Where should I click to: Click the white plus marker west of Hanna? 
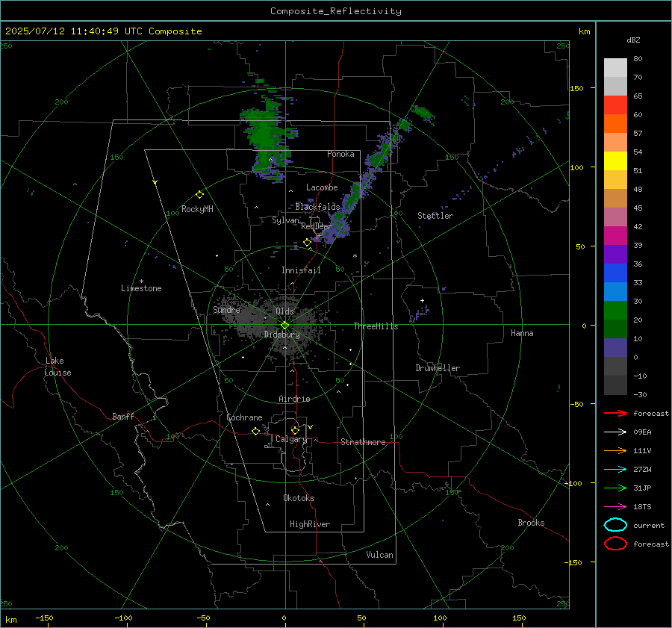point(422,300)
